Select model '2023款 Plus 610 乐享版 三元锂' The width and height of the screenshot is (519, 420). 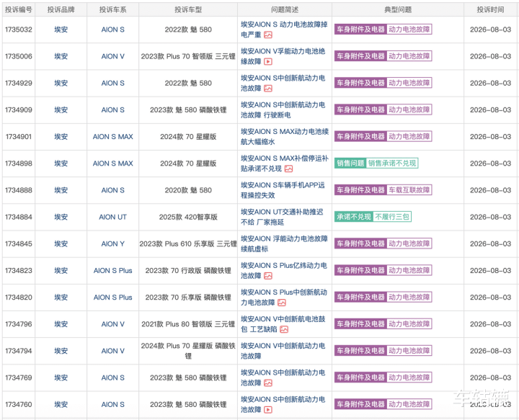click(x=188, y=243)
